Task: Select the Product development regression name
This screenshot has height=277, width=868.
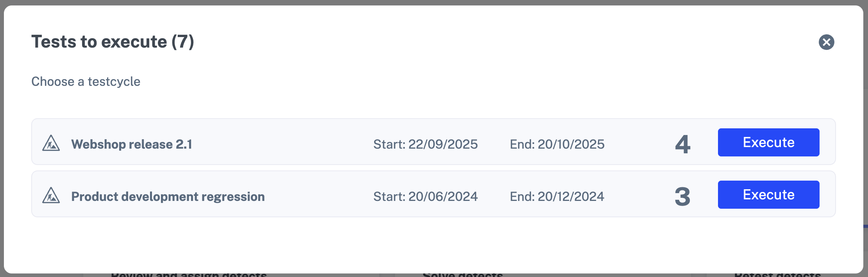Action: click(168, 197)
